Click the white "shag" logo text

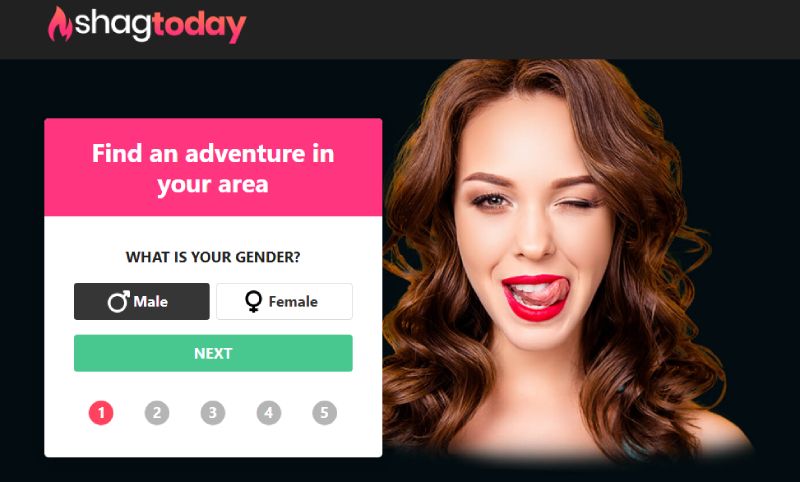point(113,24)
